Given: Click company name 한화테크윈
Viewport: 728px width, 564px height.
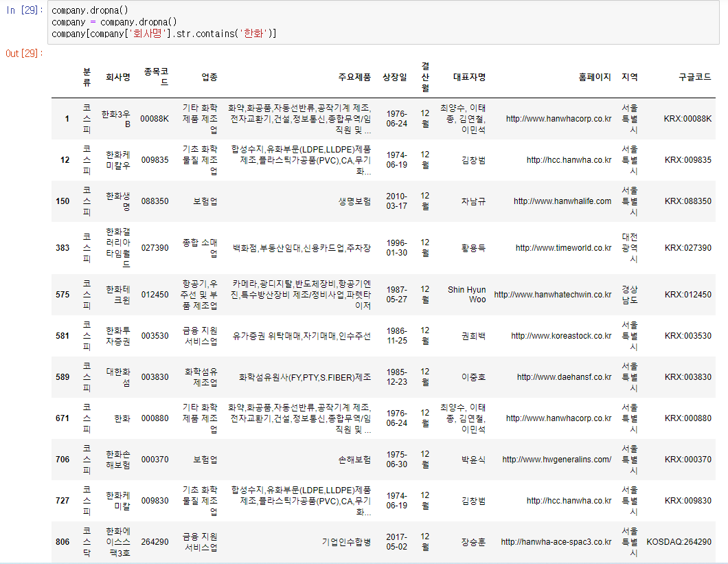Looking at the screenshot, I should [118, 295].
